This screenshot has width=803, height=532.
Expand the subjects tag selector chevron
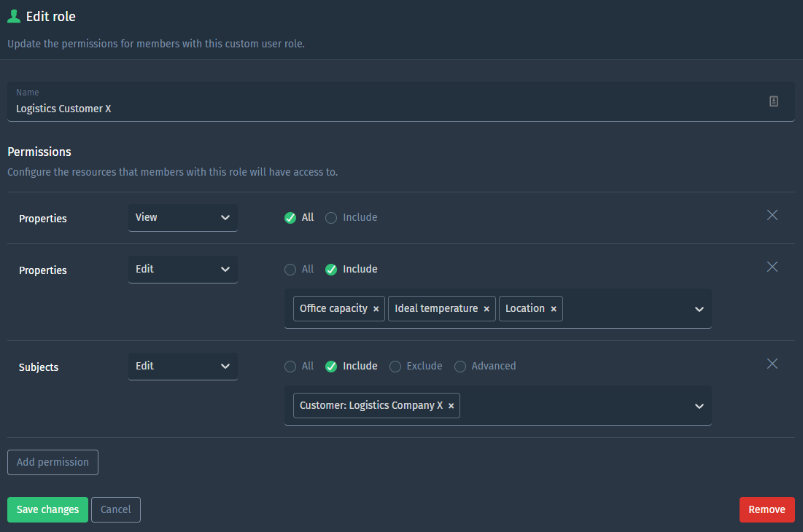699,405
